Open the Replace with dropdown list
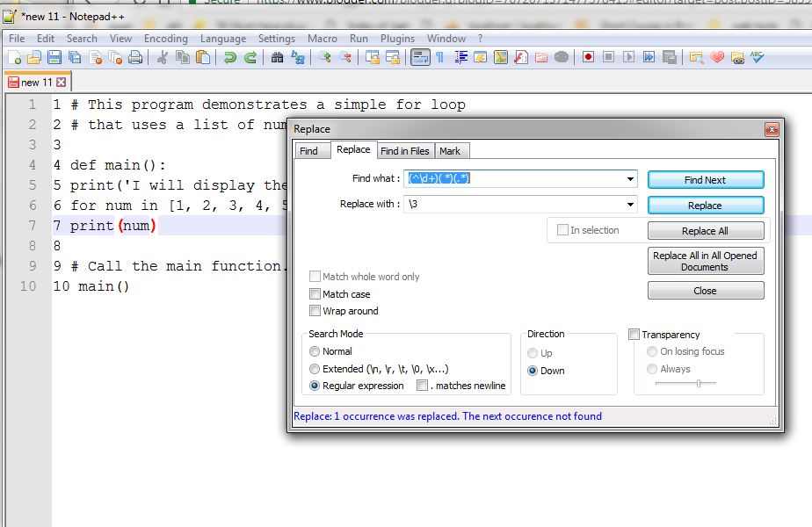 631,204
